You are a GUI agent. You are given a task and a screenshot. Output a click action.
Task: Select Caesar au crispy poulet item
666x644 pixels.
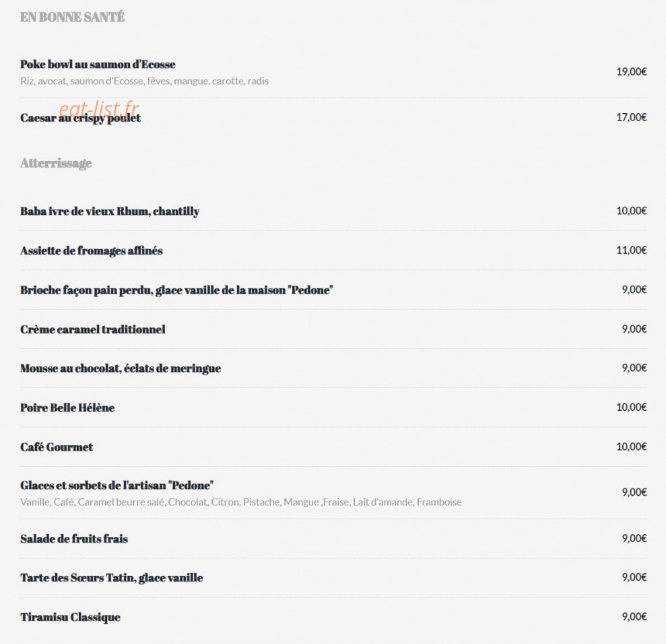pos(80,118)
